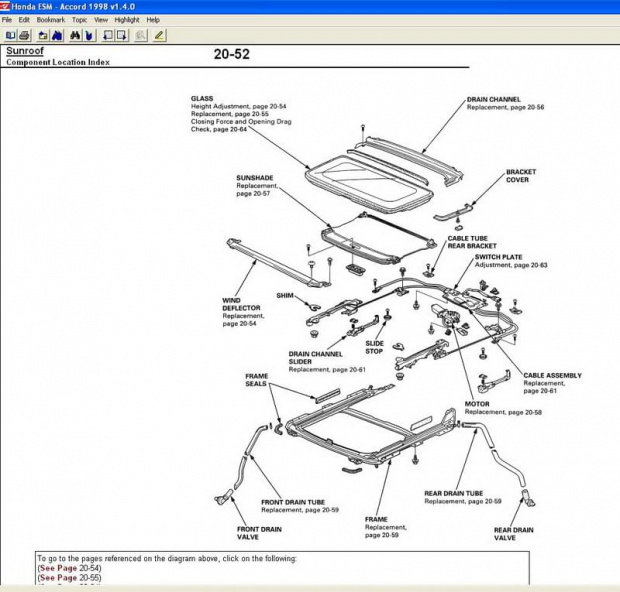Click the FRONT DRAIN TUBE label

(293, 502)
